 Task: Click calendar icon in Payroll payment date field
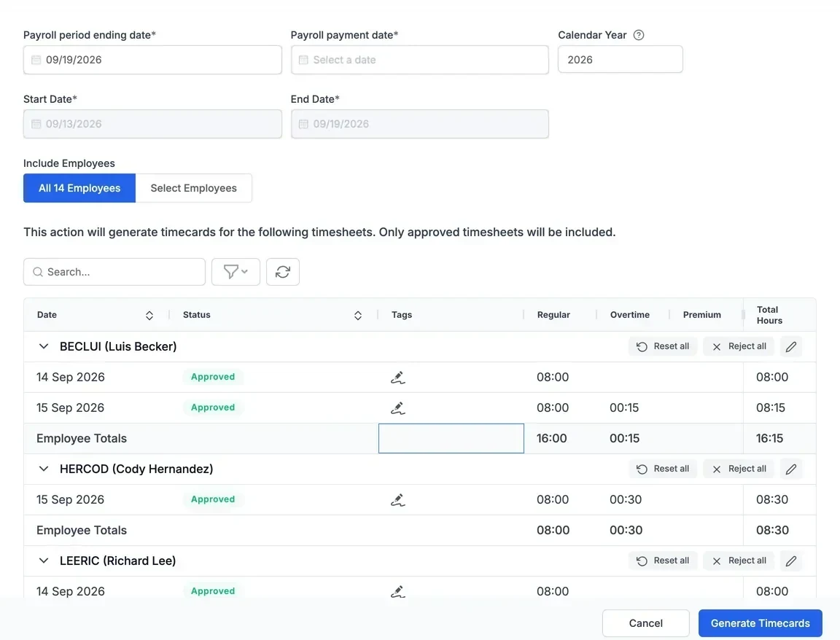click(x=303, y=60)
